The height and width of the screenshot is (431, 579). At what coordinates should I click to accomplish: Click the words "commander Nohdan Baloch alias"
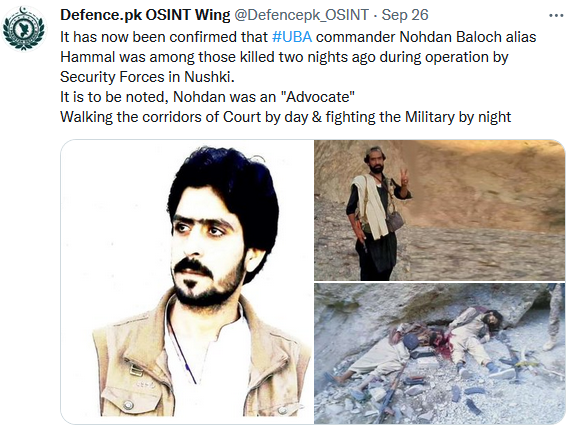tap(426, 37)
